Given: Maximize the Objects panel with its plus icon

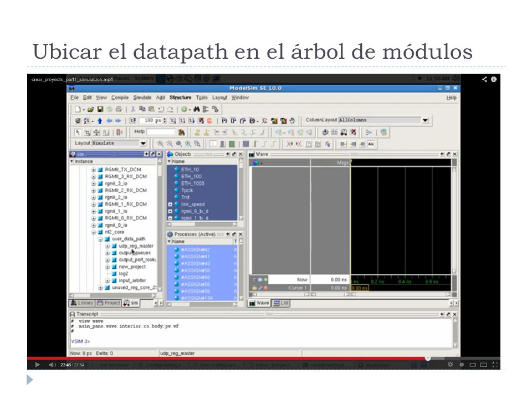Looking at the screenshot, I should (228, 154).
